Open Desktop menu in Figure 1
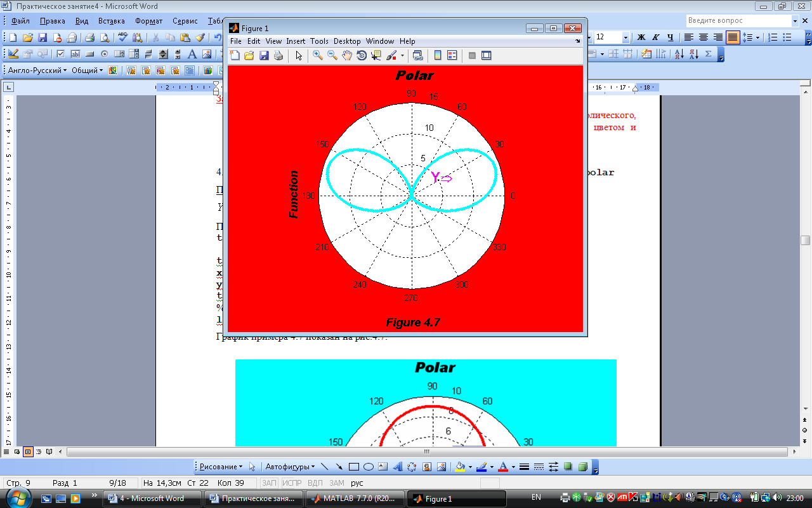 point(347,41)
